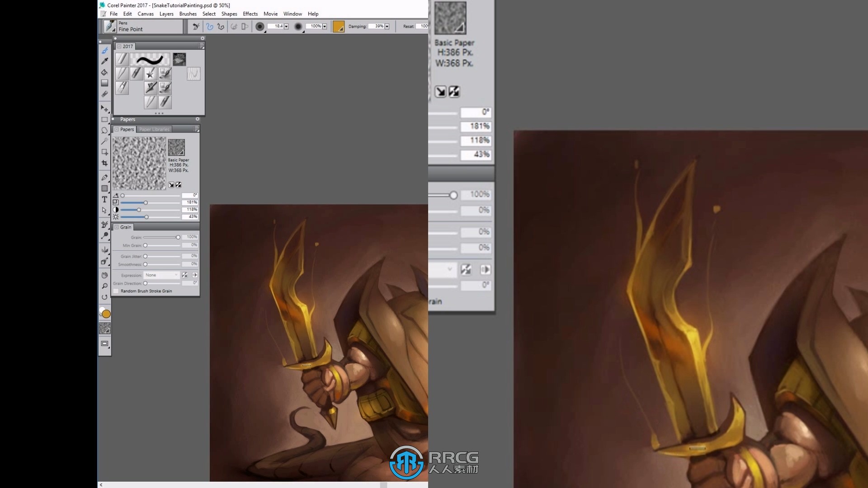Screen dimensions: 868x488
Task: Click the gear icon above 2017 panel
Action: pos(203,38)
